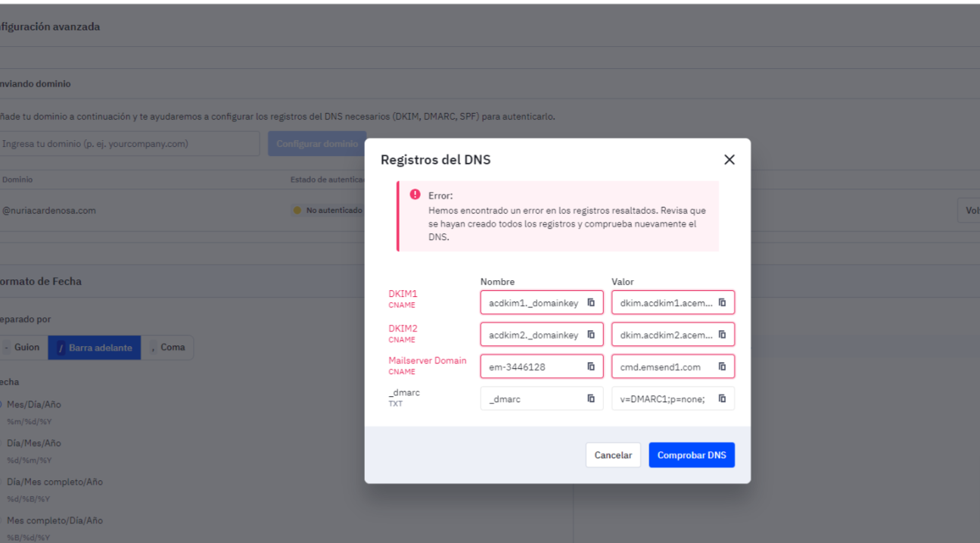
Task: Click the No autenticado status label
Action: pos(328,211)
